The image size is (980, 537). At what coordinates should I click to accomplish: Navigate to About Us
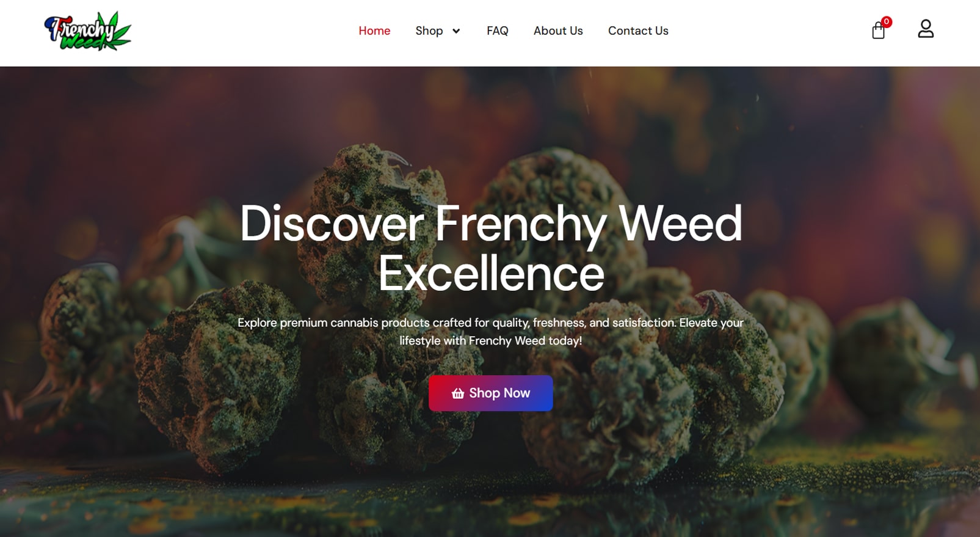pyautogui.click(x=558, y=31)
